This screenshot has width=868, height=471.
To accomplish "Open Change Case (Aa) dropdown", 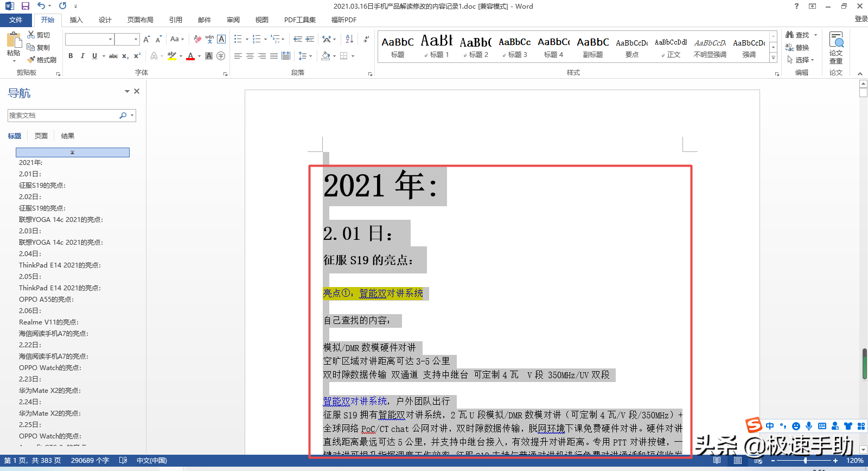I will 177,39.
